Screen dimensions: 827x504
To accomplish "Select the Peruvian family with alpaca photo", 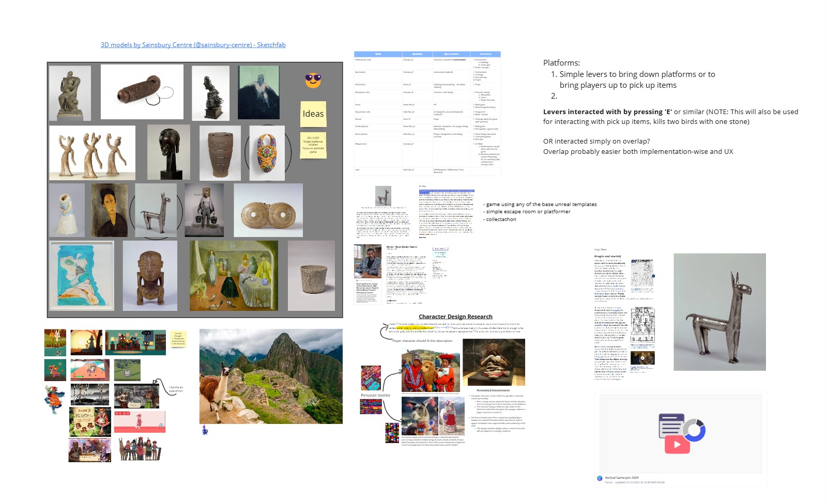I will (431, 371).
